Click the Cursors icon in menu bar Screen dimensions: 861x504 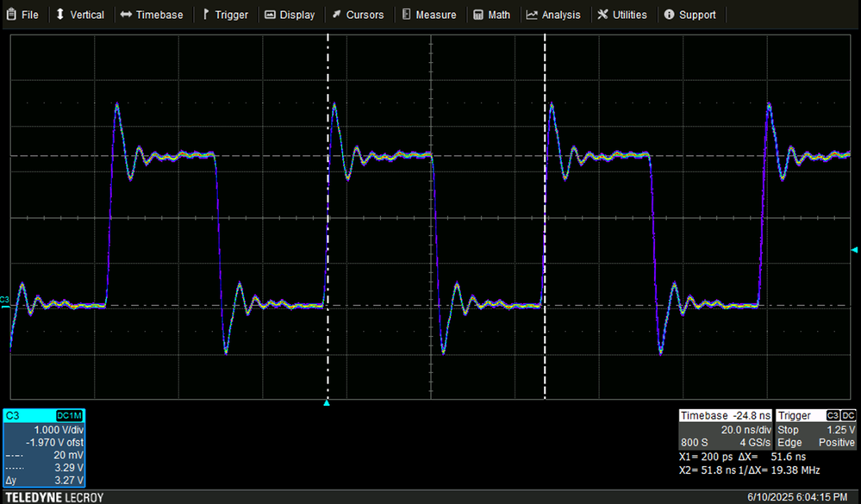coord(337,15)
